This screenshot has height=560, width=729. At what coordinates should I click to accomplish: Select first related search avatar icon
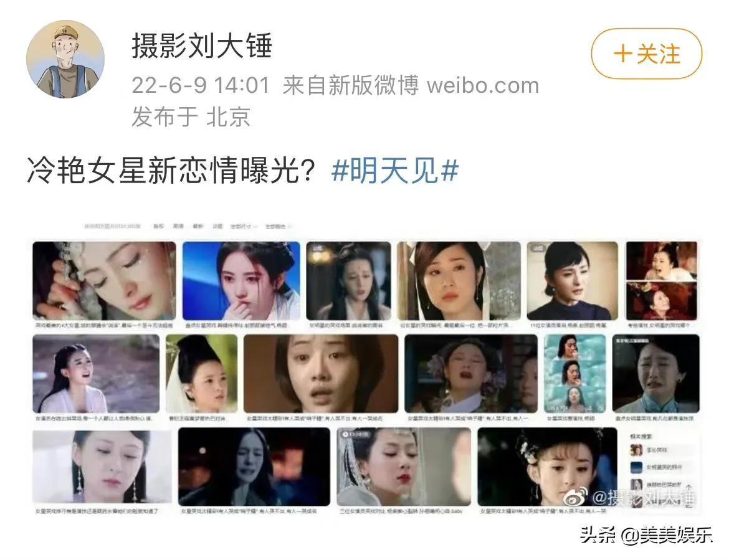pyautogui.click(x=636, y=450)
